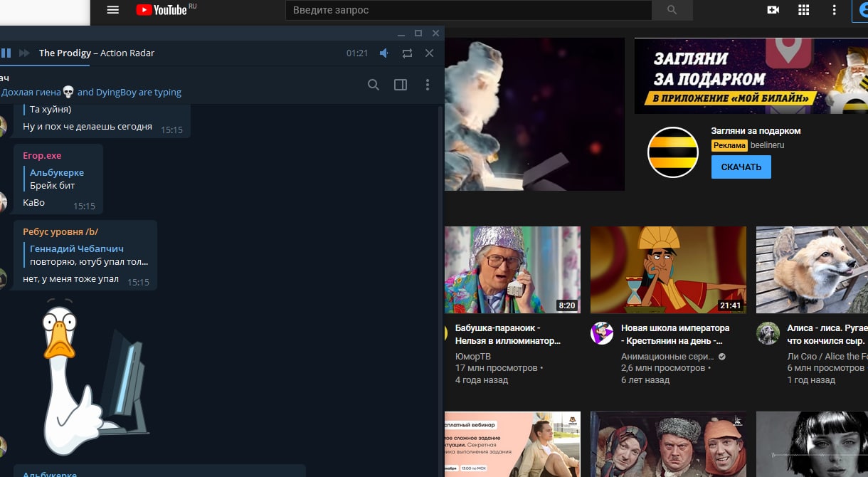The width and height of the screenshot is (868, 477).
Task: Open Бабушка-параноик video title
Action: [508, 335]
